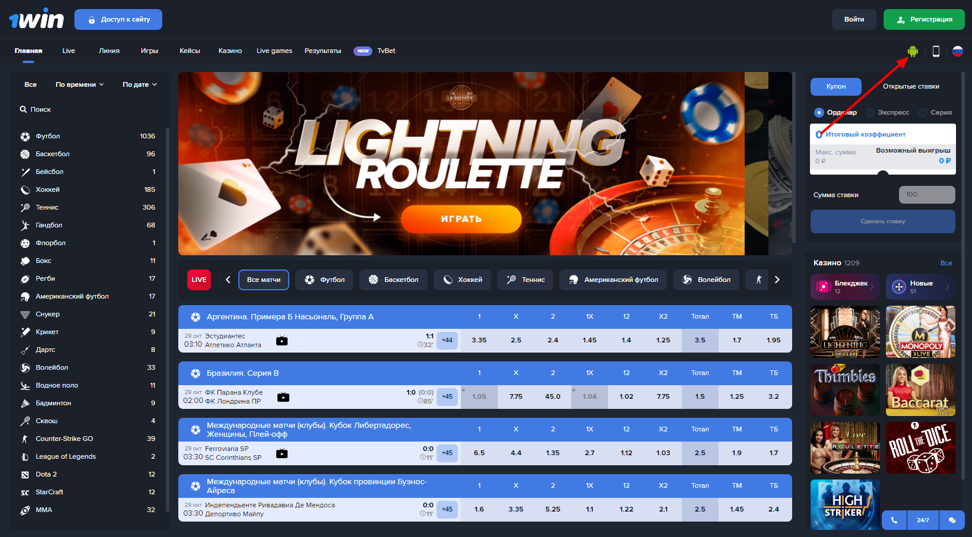Expand the Блекджек casino category
The height and width of the screenshot is (537, 972).
click(845, 286)
